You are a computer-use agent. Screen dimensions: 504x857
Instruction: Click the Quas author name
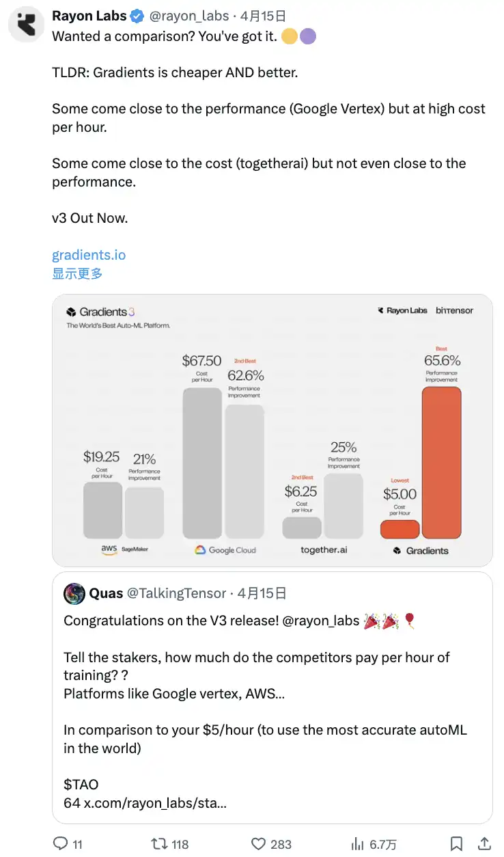tap(107, 593)
